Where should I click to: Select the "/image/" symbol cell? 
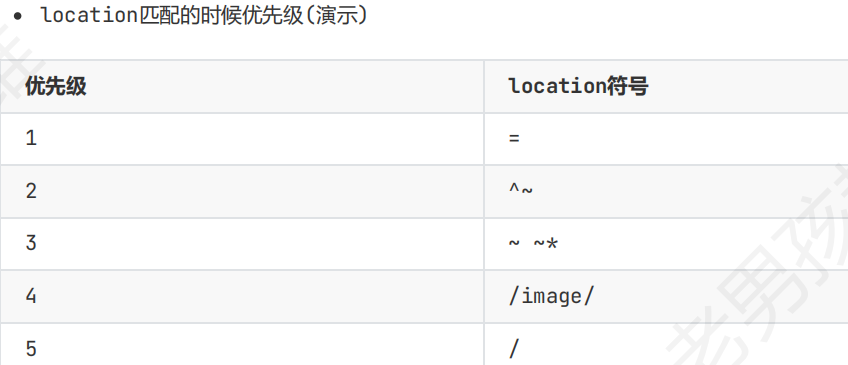(x=666, y=296)
